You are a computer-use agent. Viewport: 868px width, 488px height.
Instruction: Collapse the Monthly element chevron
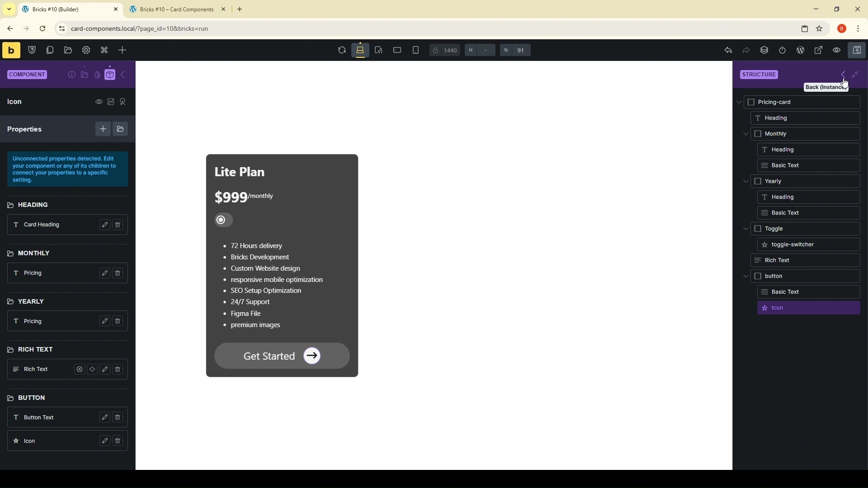[746, 134]
